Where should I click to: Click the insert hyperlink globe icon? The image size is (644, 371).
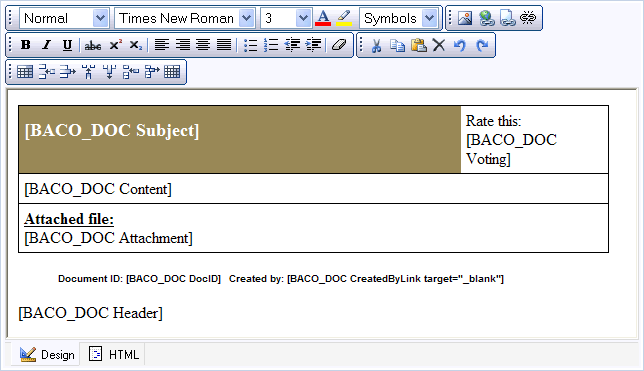(x=486, y=18)
